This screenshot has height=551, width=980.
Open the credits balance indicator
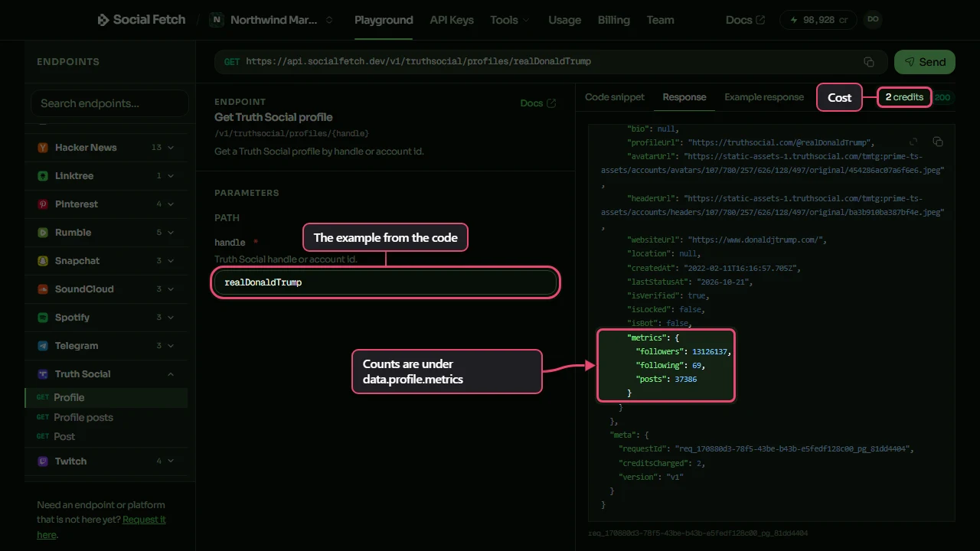[x=818, y=20]
